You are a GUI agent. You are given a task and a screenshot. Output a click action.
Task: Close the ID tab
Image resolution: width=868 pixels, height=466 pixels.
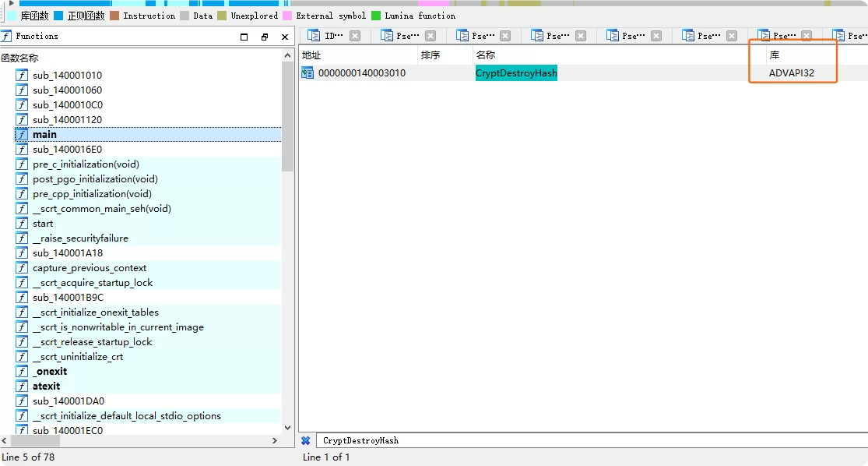pos(355,36)
